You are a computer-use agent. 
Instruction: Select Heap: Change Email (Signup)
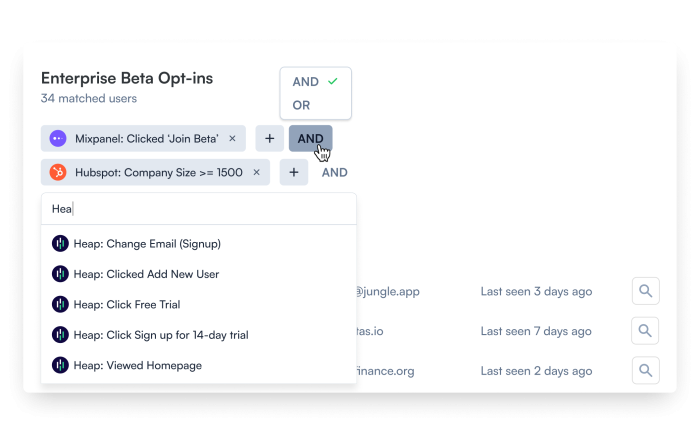click(x=199, y=244)
